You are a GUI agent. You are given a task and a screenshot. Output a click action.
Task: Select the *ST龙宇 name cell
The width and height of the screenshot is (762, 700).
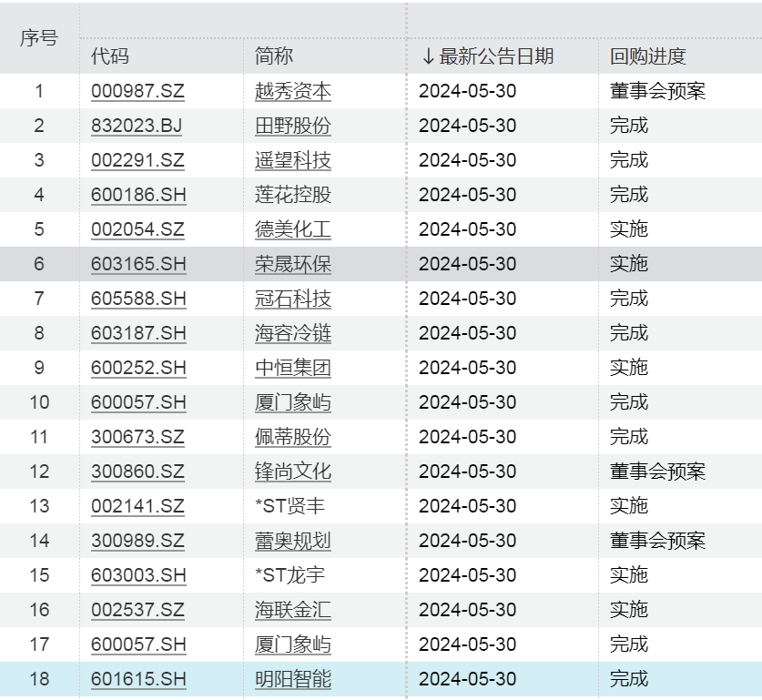(290, 575)
